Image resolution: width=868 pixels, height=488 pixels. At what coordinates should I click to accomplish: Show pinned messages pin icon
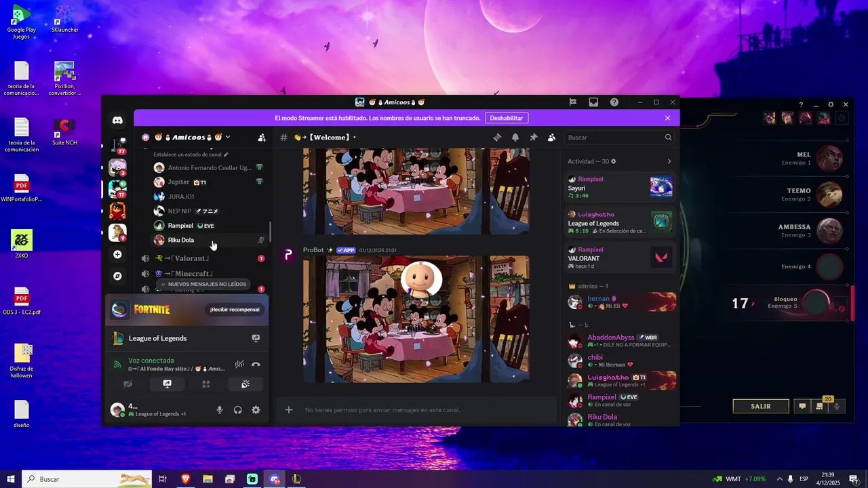(x=534, y=138)
